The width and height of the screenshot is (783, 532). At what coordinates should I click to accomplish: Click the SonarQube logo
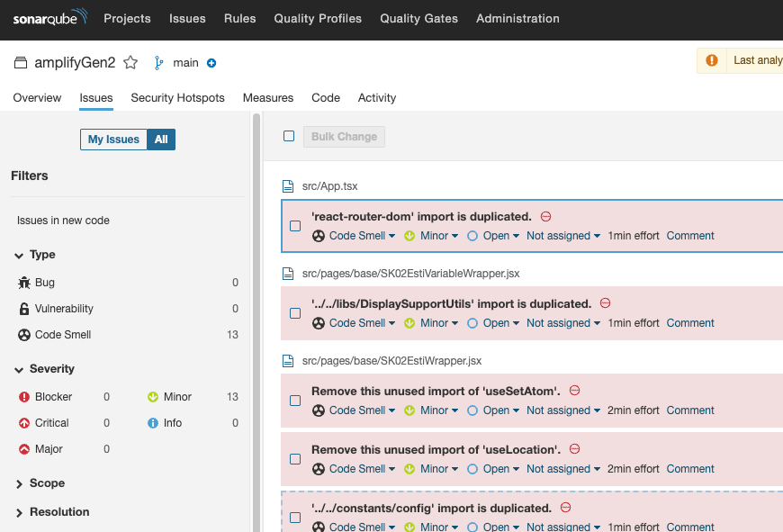click(x=49, y=18)
